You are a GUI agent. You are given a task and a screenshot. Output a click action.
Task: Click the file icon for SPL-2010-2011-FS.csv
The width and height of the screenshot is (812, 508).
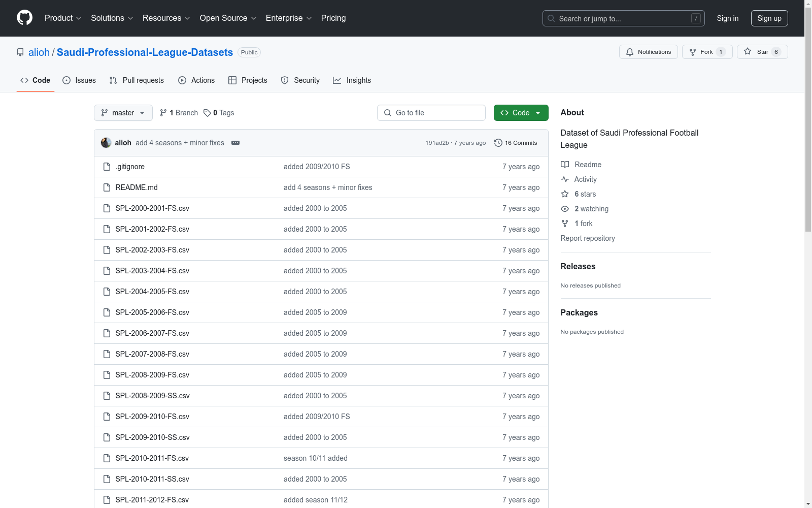tap(107, 458)
